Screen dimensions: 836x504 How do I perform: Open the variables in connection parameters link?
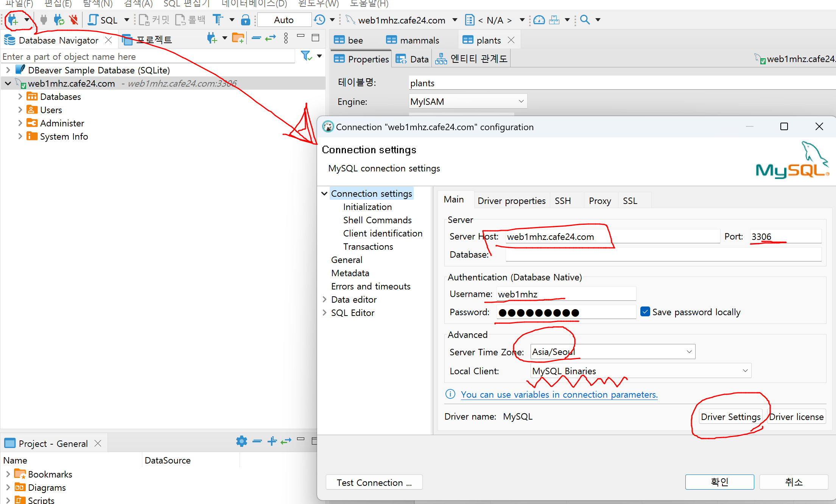pos(559,394)
